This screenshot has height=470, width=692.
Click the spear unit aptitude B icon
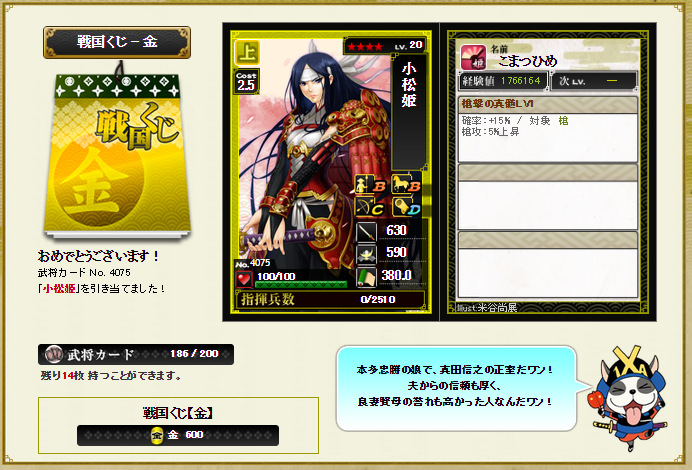point(371,184)
